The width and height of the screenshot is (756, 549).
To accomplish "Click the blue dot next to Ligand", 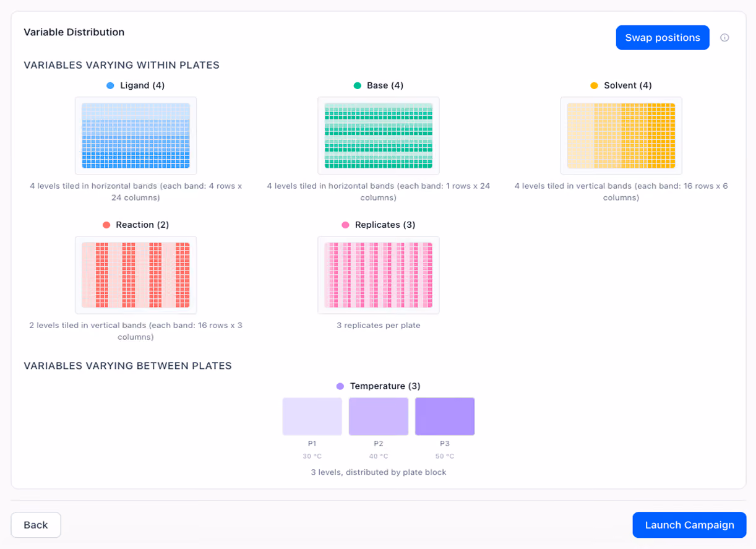I will pos(110,86).
